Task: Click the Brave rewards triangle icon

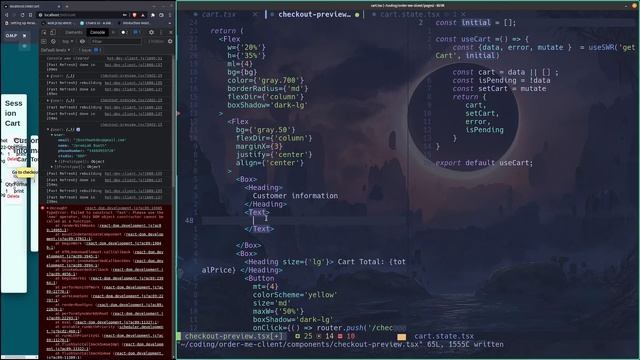Action: (143, 15)
